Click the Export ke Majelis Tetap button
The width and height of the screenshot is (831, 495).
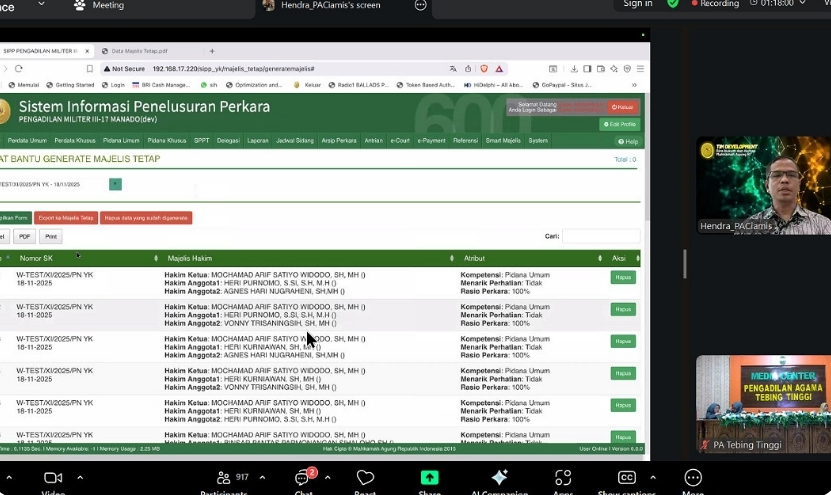pyautogui.click(x=65, y=217)
